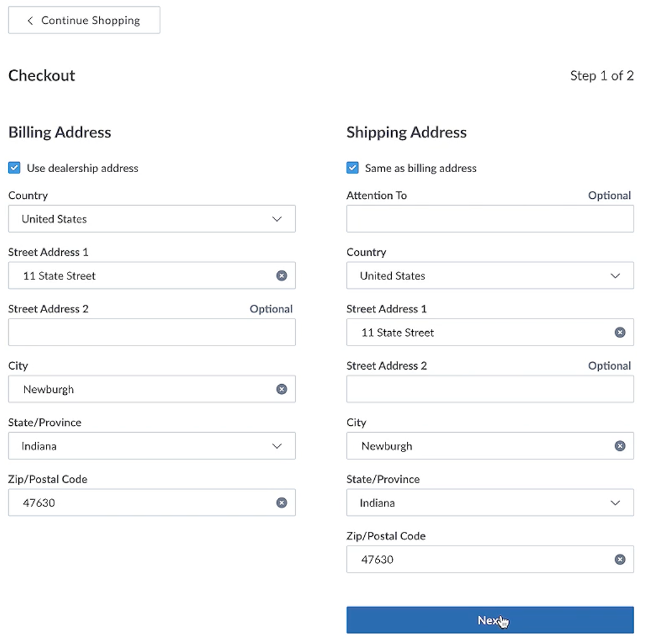
Task: Click the shipping Street Address 2 field
Action: (x=490, y=389)
